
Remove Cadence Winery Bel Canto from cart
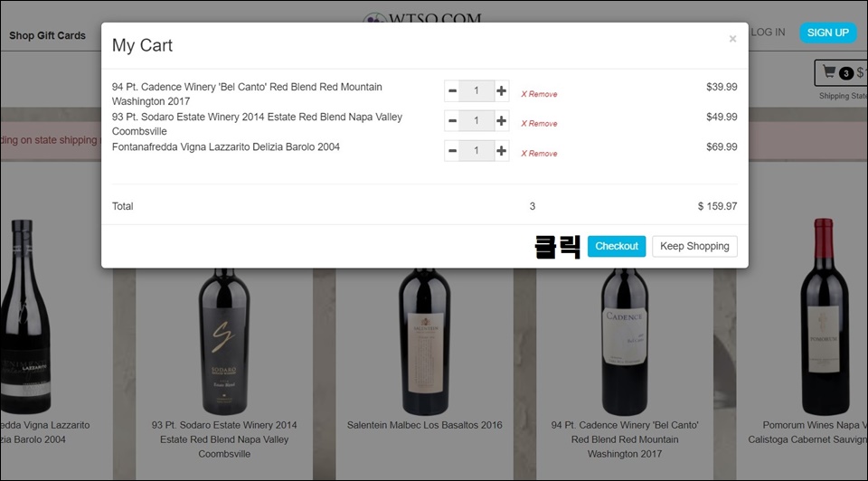pyautogui.click(x=539, y=94)
